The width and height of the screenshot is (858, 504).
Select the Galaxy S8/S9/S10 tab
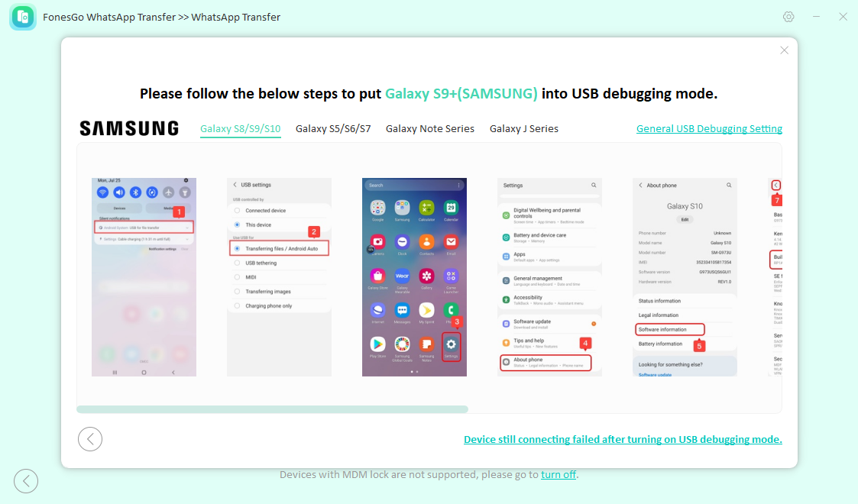click(x=240, y=129)
